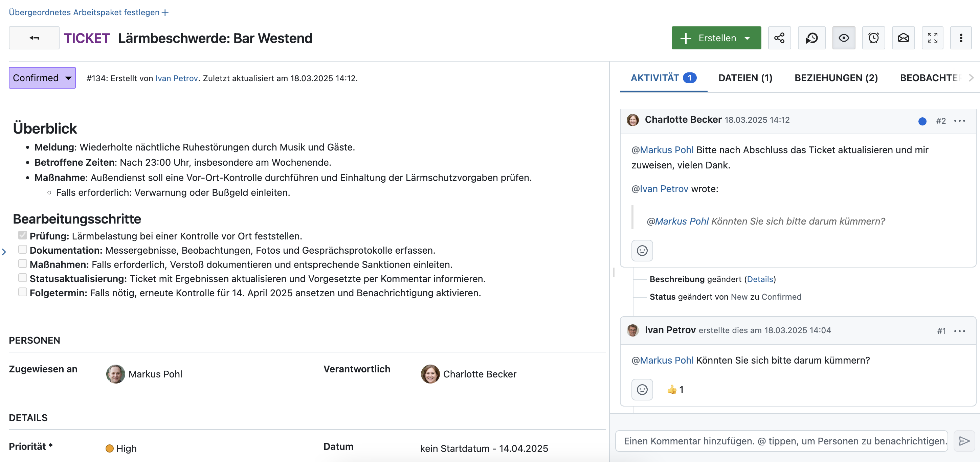
Task: Expand the collapsed left panel chevron
Action: [4, 251]
